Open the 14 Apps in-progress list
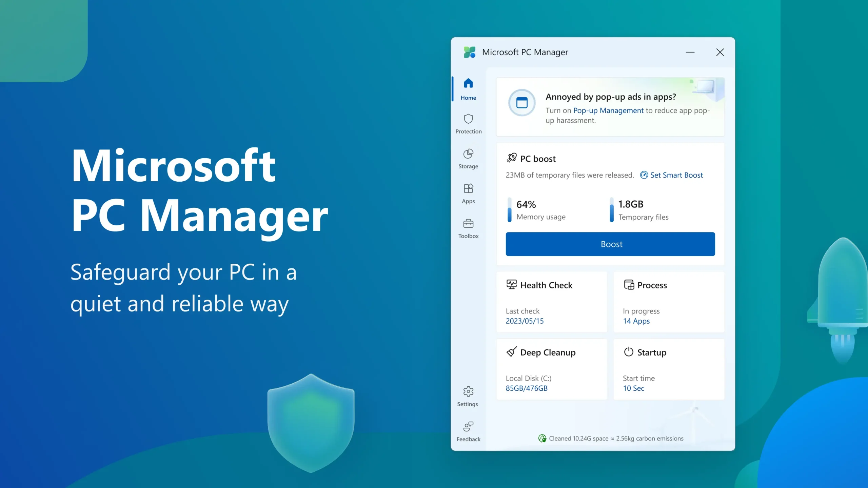The height and width of the screenshot is (488, 868). point(636,321)
